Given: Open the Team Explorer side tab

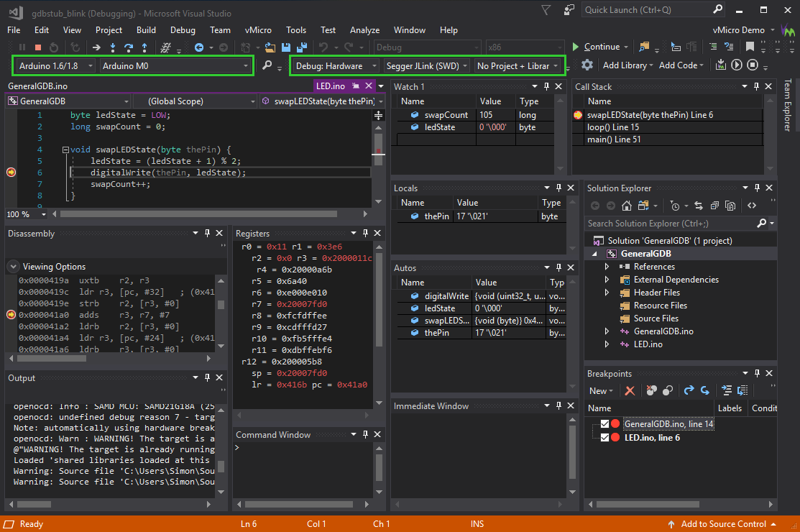Looking at the screenshot, I should [788, 106].
